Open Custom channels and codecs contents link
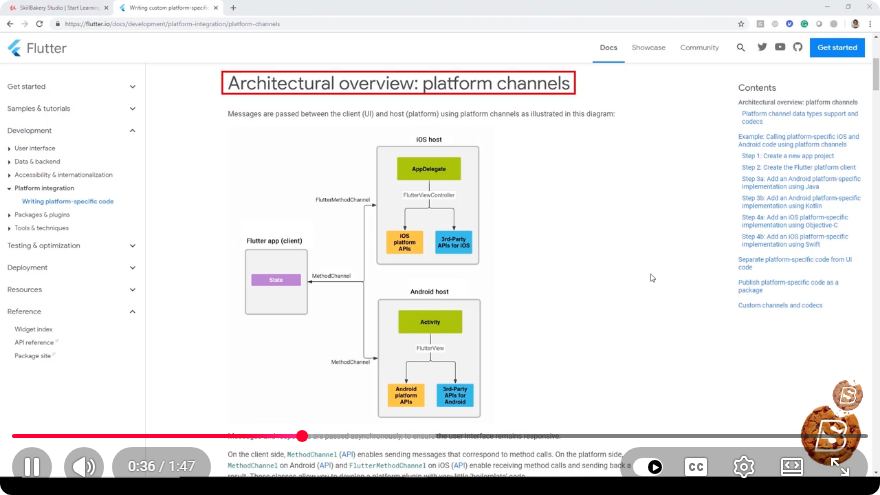Screen dimensions: 880x495 780,305
